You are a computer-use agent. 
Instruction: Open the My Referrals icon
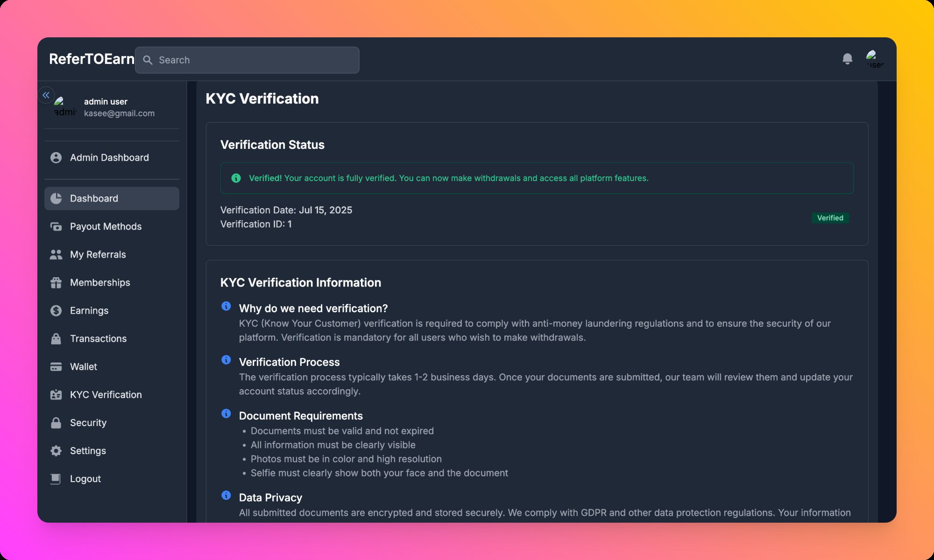click(56, 255)
